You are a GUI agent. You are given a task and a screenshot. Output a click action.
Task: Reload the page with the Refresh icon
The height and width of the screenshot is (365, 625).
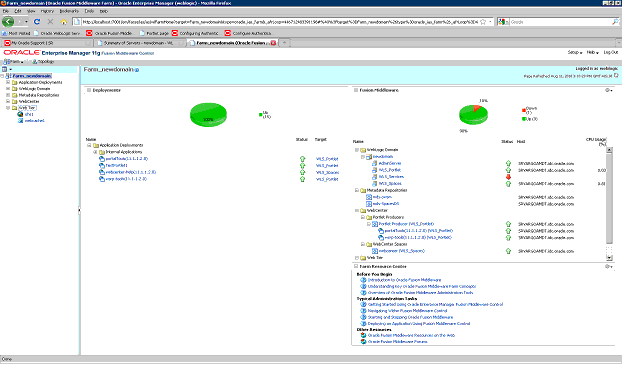[x=37, y=22]
